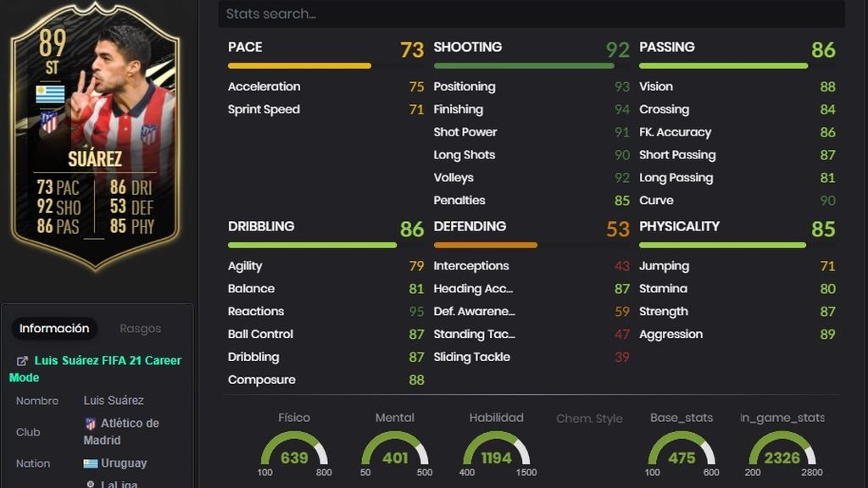The image size is (868, 488).
Task: Click the Shooting green progress bar
Action: coord(524,66)
